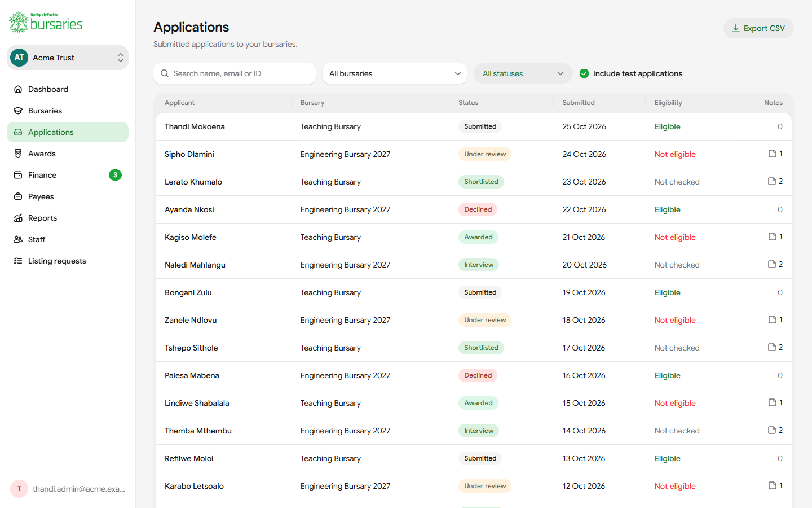Open the note icon on Kagiso Molefe's row
Viewport: 812px width, 508px height.
(x=773, y=237)
